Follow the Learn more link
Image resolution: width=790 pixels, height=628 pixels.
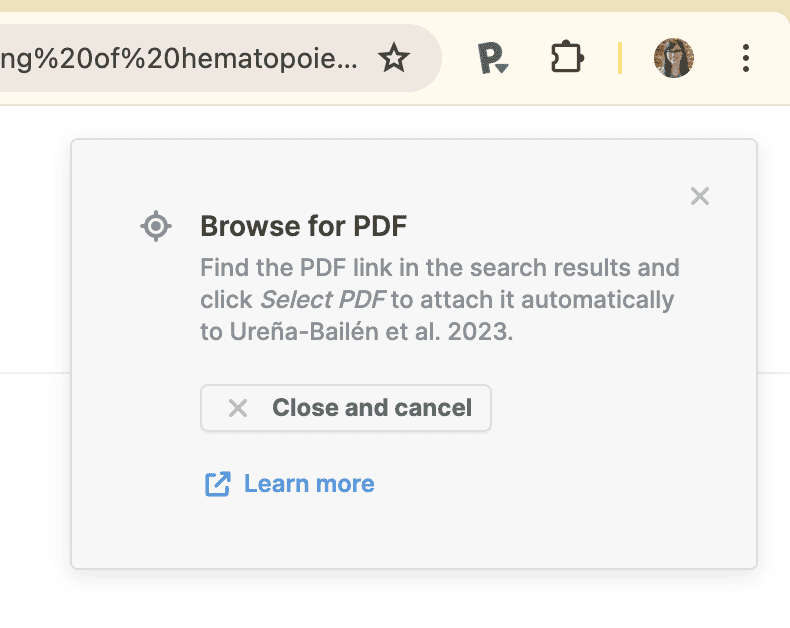tap(309, 484)
